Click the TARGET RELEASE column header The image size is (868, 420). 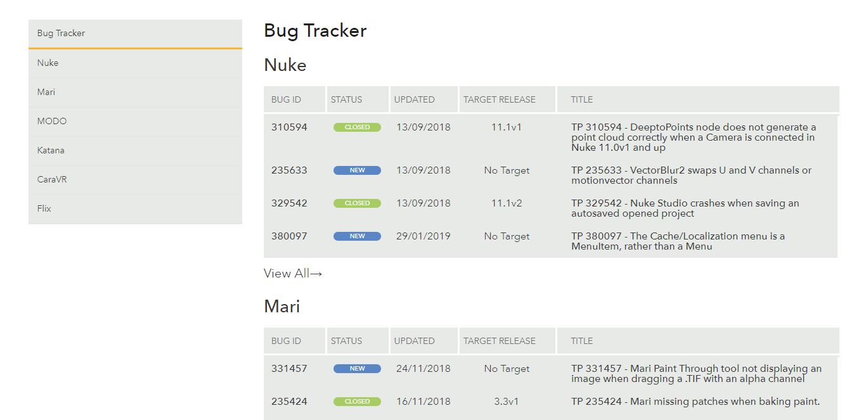[x=499, y=99]
